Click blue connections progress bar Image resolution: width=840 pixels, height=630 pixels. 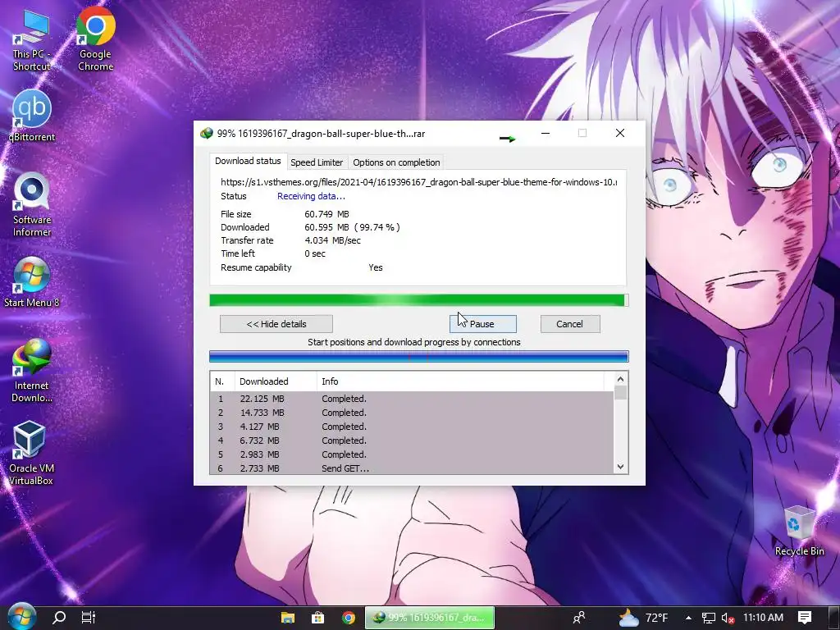[419, 357]
